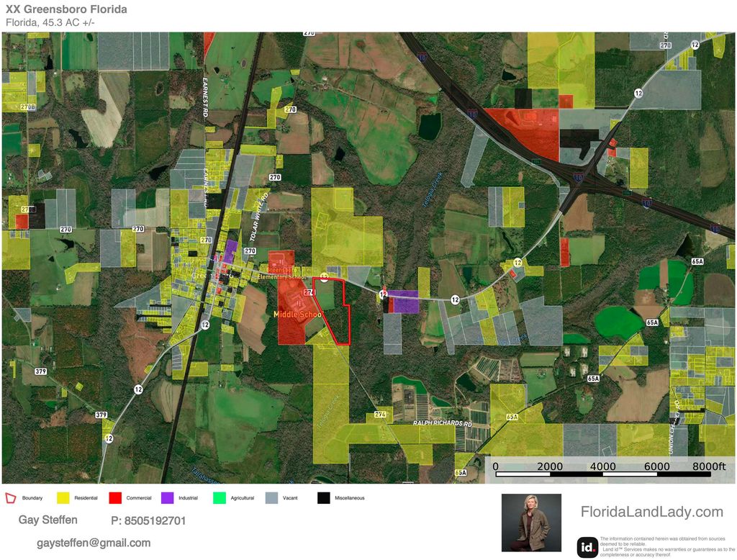
Task: Select the black Miscellaneous legend swatch
Action: (323, 497)
